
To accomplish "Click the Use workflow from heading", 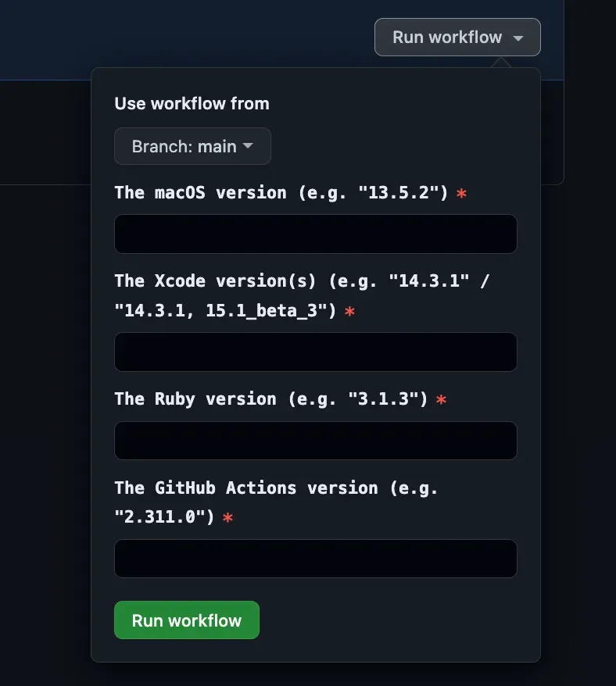I will (x=192, y=104).
